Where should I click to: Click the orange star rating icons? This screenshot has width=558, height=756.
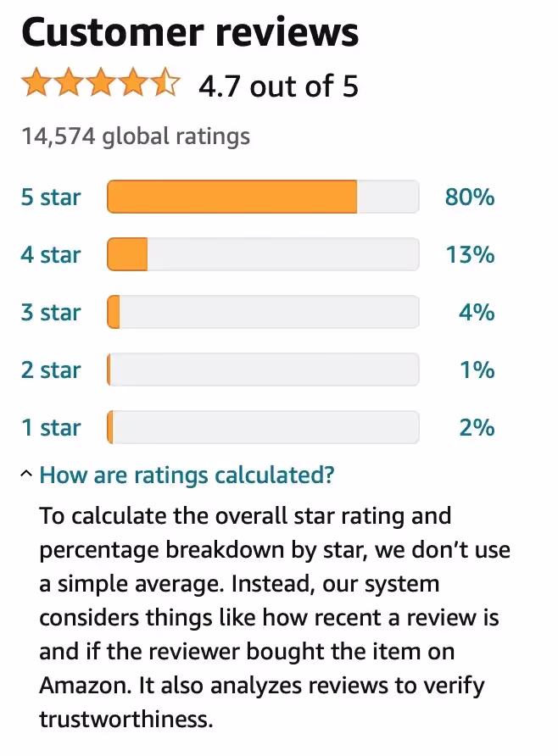point(101,85)
